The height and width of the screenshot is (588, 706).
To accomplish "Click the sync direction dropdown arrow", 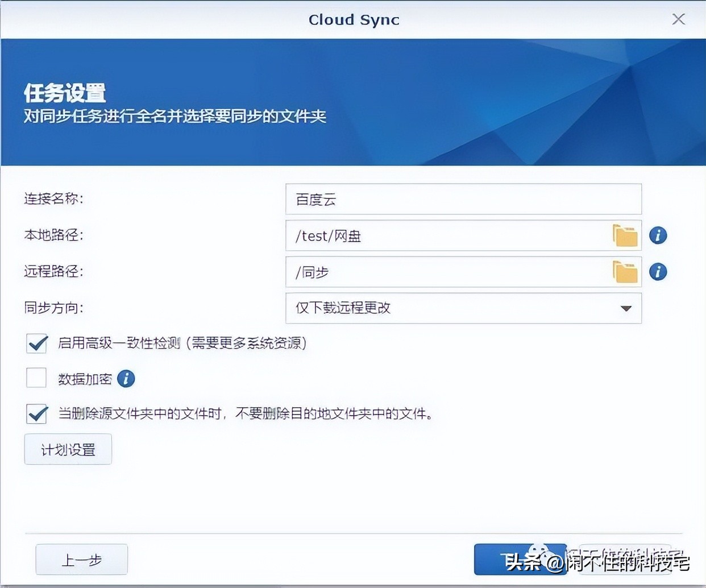I will (x=625, y=308).
